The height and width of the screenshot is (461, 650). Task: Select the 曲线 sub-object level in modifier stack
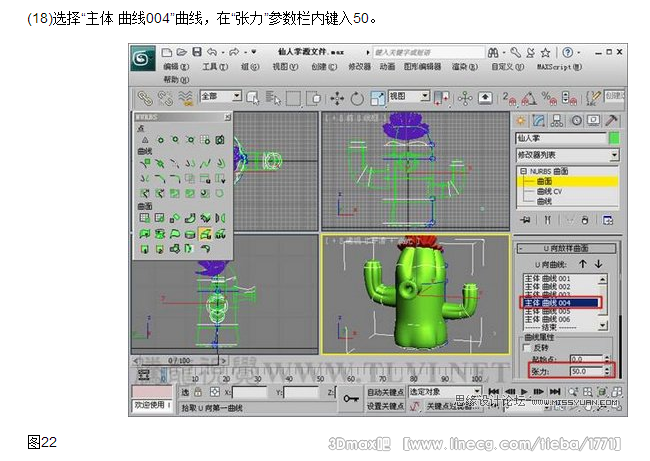[x=544, y=201]
